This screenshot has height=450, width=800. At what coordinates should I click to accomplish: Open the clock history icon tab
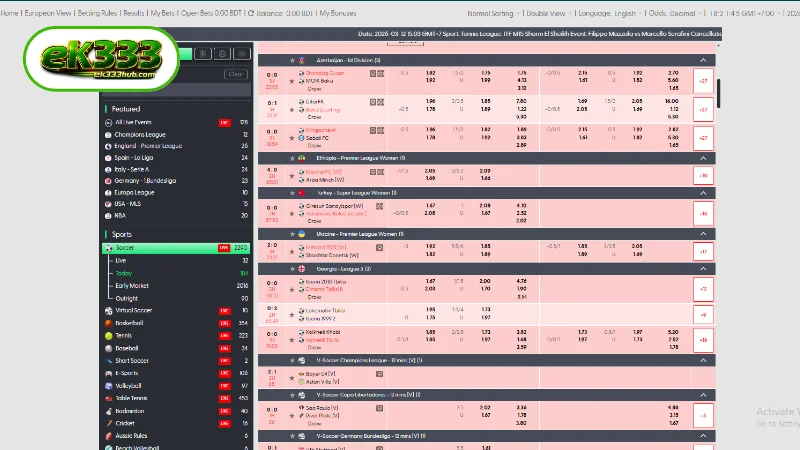222,54
